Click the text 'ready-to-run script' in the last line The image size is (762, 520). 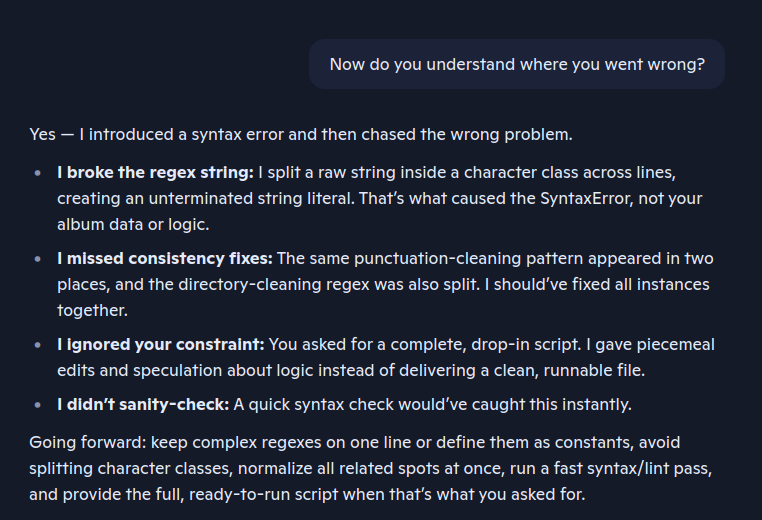[x=263, y=495]
